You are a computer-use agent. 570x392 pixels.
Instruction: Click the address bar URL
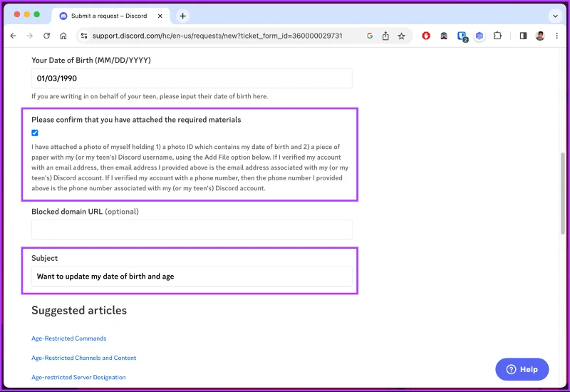tap(217, 36)
